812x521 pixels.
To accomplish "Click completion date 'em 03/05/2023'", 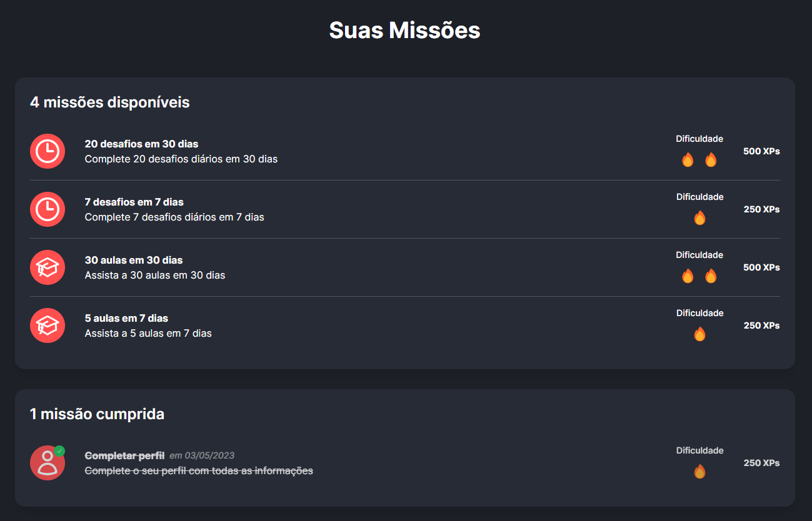I will [202, 455].
